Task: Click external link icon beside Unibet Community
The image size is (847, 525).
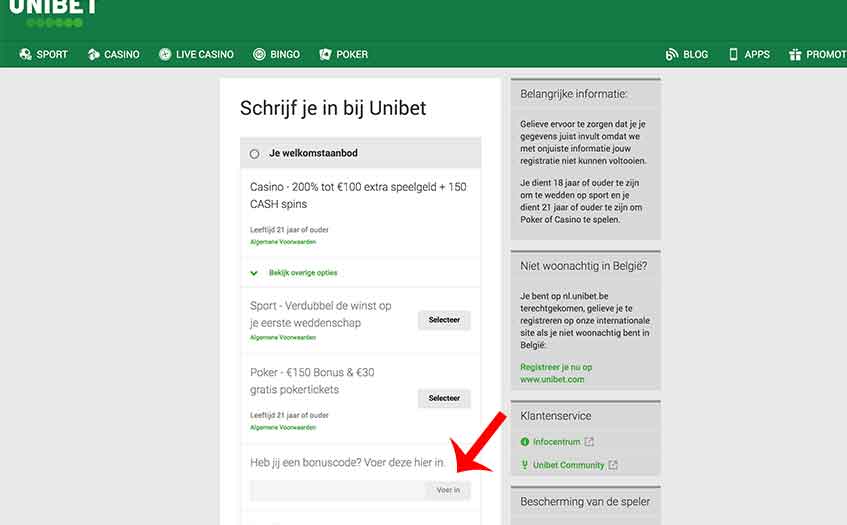Action: tap(613, 465)
